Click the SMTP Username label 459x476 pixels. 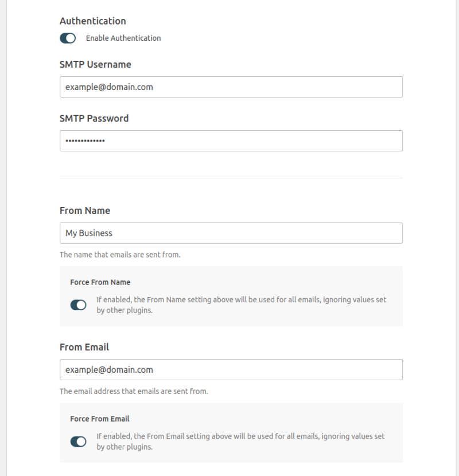(95, 64)
